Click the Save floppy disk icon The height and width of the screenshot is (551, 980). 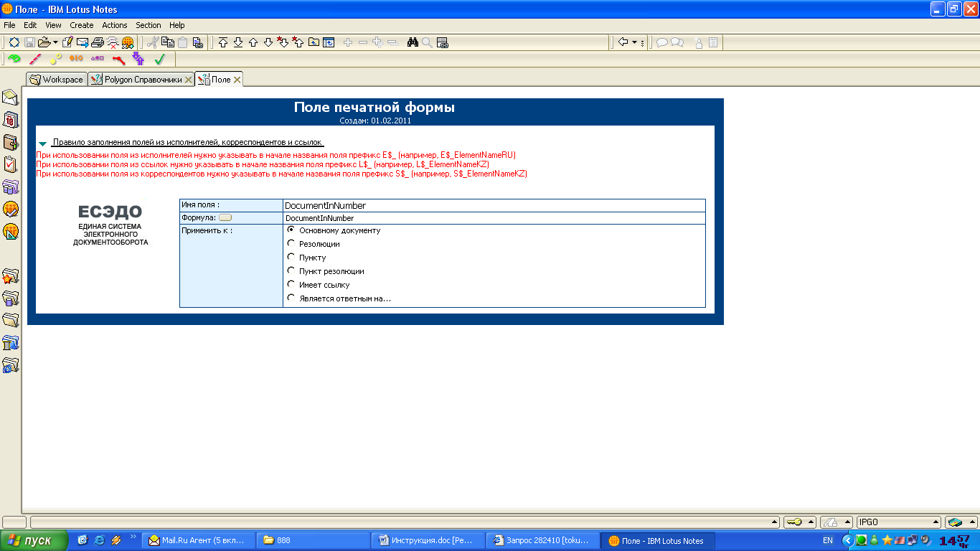tap(29, 42)
